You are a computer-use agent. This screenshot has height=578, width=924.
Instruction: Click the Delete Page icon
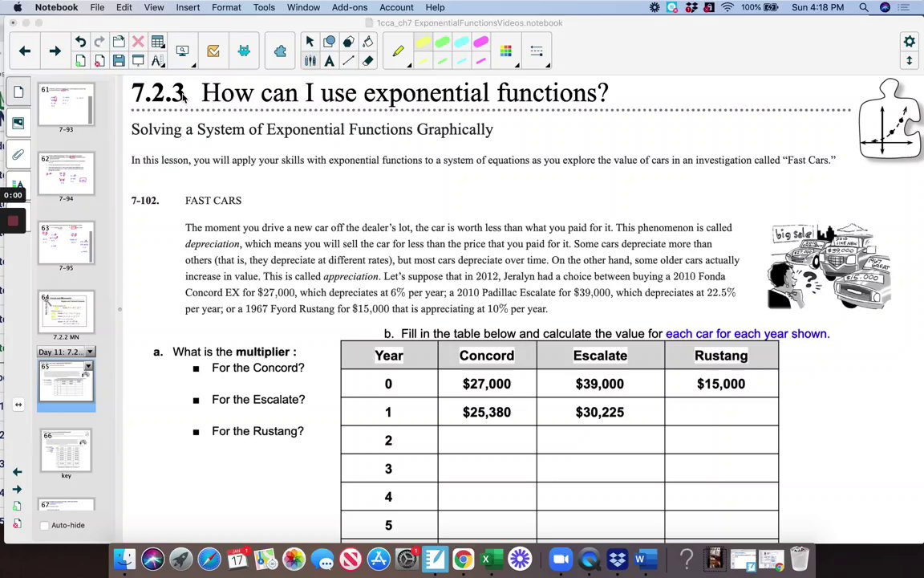[x=99, y=60]
